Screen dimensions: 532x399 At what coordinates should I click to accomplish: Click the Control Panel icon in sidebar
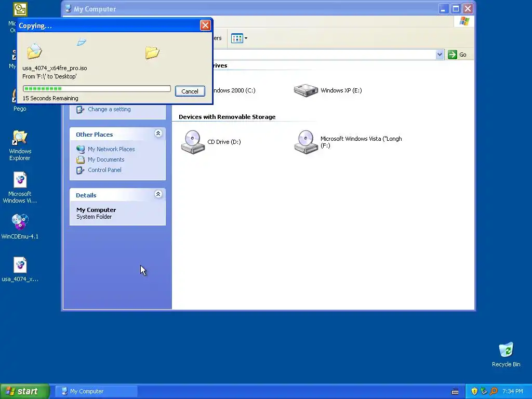pos(81,170)
